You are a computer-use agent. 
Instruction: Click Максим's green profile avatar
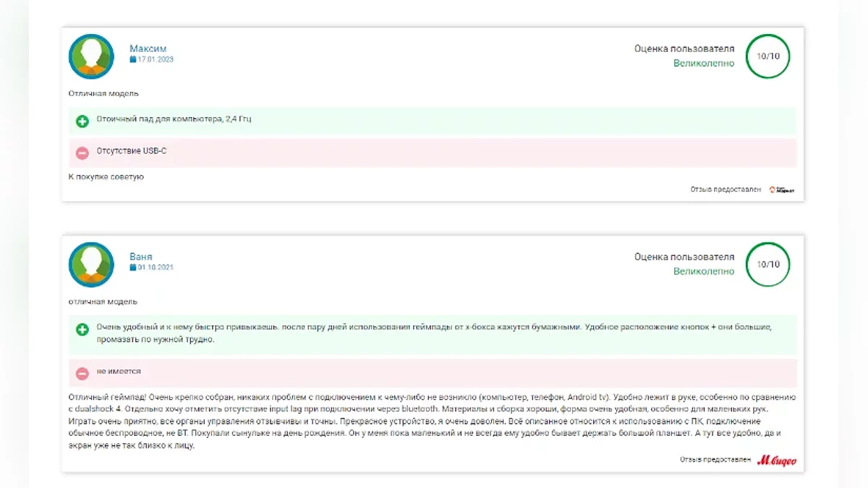(x=91, y=56)
